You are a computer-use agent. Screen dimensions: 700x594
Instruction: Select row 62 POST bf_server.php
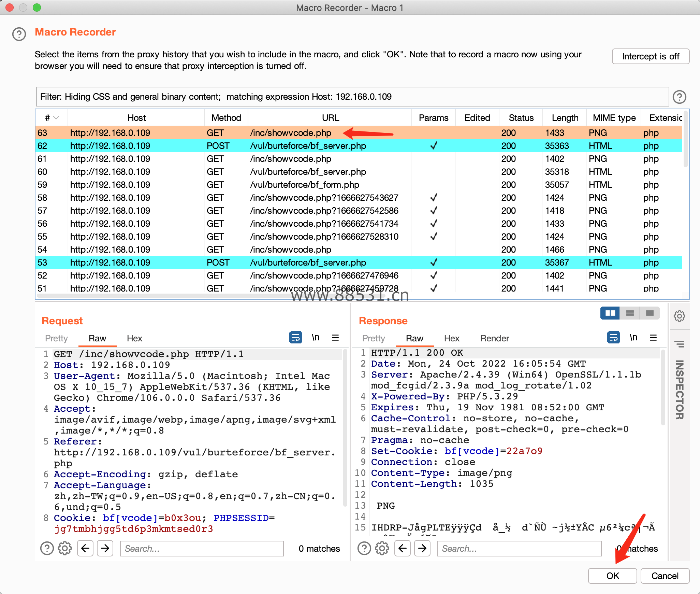[x=359, y=146]
